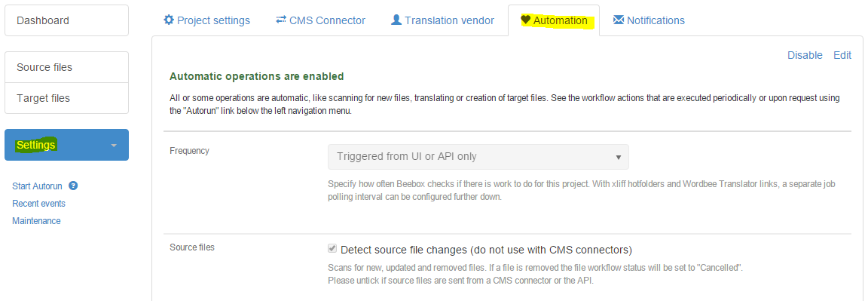Open Recent events
Image resolution: width=868 pixels, height=301 pixels.
[38, 204]
